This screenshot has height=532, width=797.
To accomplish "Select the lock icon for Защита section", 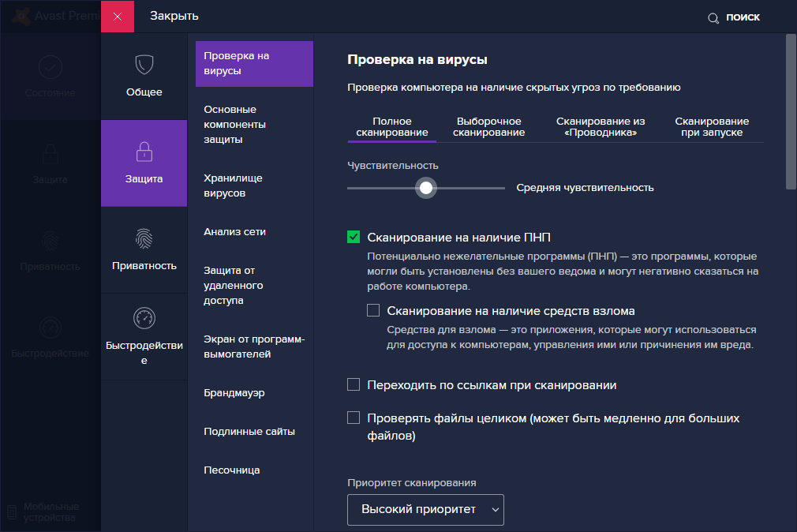I will (144, 151).
